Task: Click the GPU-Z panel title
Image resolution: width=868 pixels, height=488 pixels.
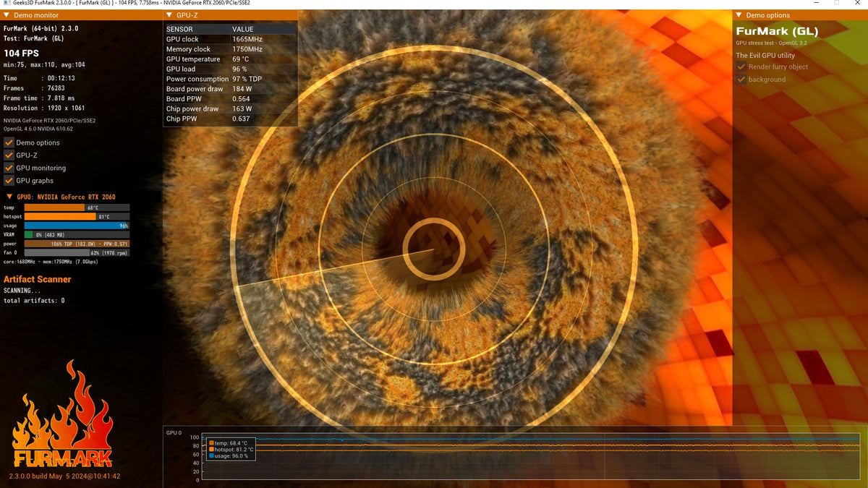Action: click(x=188, y=15)
